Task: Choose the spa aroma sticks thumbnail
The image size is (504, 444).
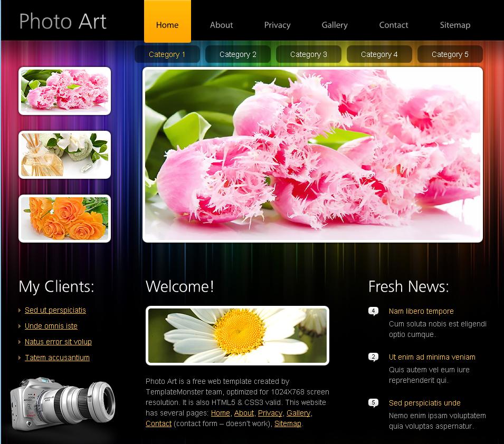Action: coord(64,155)
